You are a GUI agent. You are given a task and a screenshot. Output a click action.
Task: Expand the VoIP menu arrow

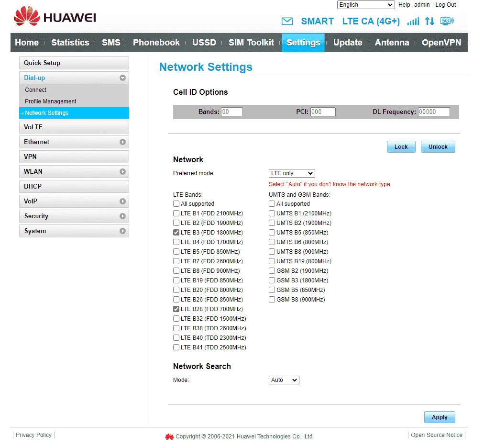(x=122, y=201)
